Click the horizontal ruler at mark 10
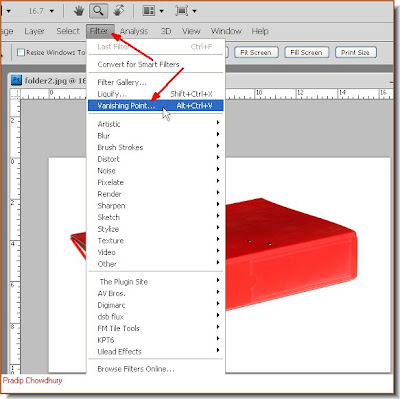 259,93
